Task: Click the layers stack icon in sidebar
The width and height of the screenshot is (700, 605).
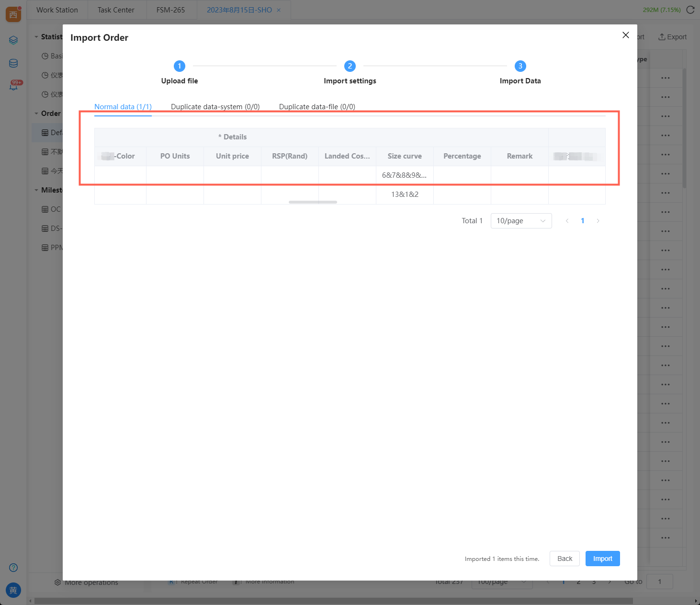Action: [x=13, y=40]
